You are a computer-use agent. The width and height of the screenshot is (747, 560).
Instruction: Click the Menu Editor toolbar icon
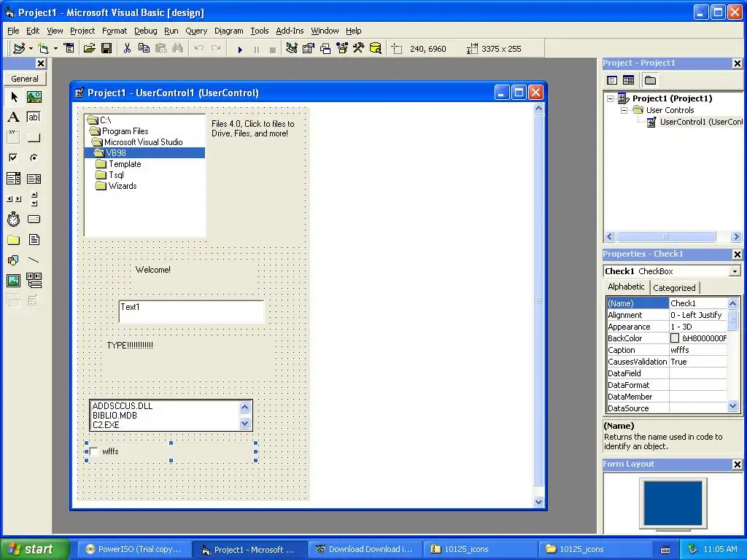69,48
